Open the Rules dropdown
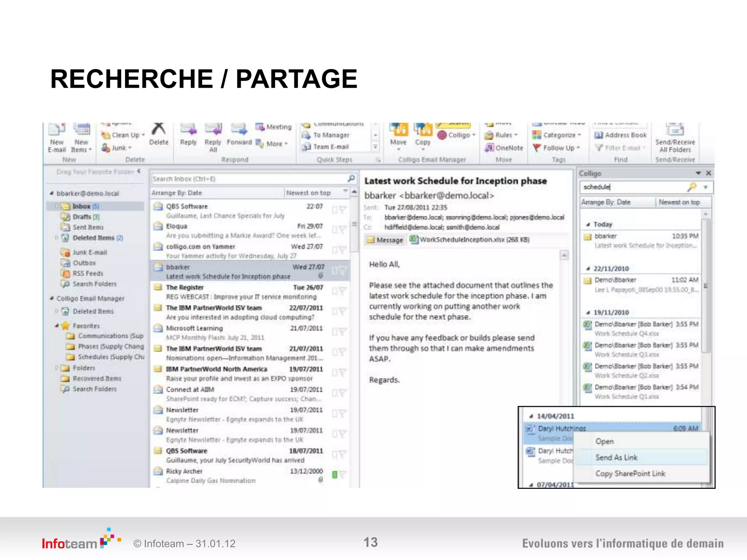This screenshot has width=747, height=560. tap(501, 135)
